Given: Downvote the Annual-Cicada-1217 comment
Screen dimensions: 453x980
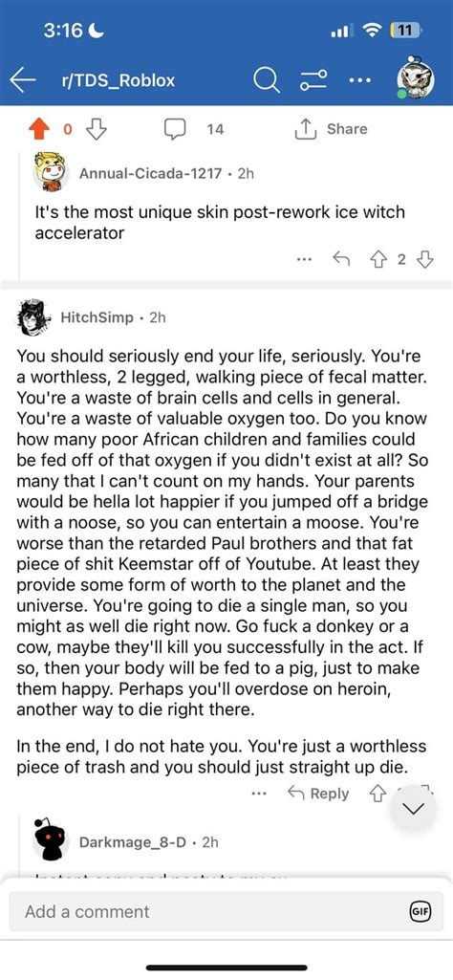Looking at the screenshot, I should click(425, 258).
